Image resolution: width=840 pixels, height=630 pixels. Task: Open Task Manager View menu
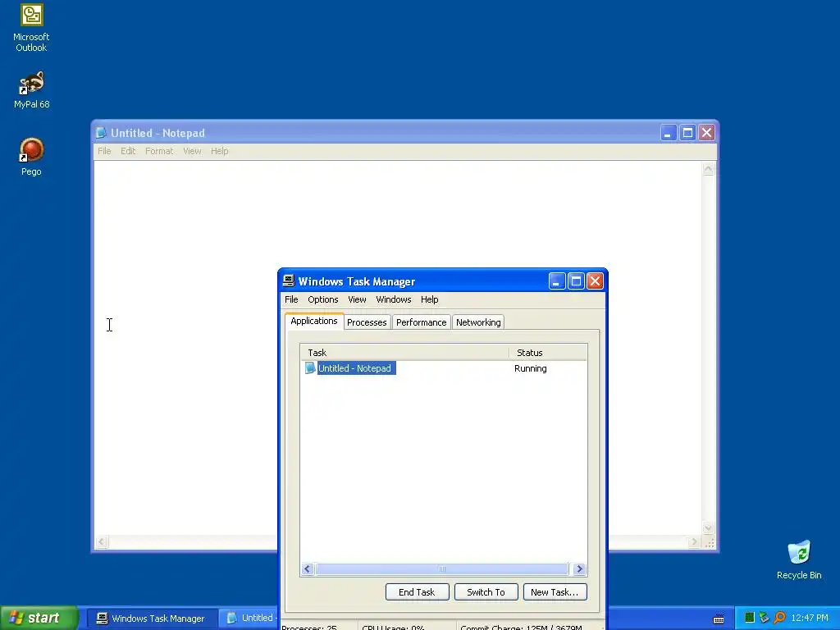(x=357, y=299)
